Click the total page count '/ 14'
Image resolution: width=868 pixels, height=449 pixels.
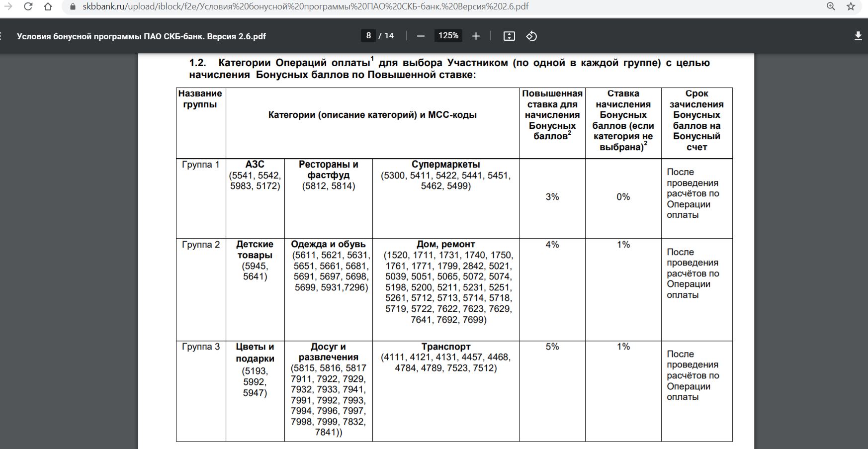[x=386, y=36]
